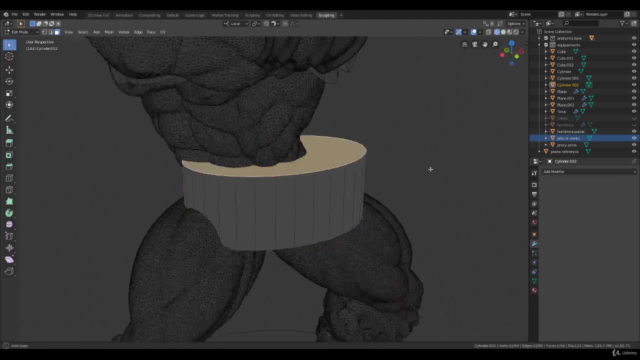Switch to perspective/orthographic view icon
Viewport: 640px width, 360px height.
tap(464, 44)
